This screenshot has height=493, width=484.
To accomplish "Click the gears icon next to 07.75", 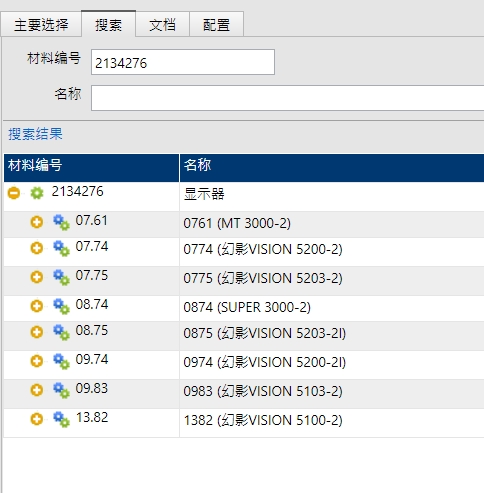I will pyautogui.click(x=61, y=277).
